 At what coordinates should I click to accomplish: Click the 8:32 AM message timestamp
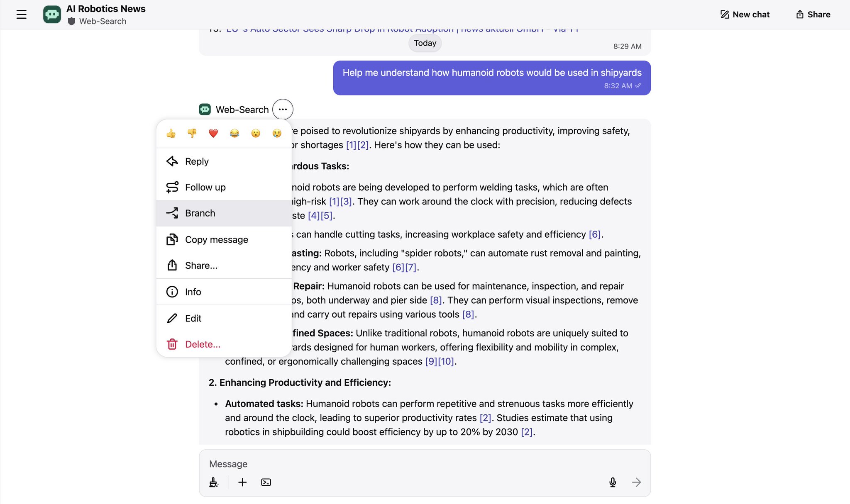coord(618,86)
